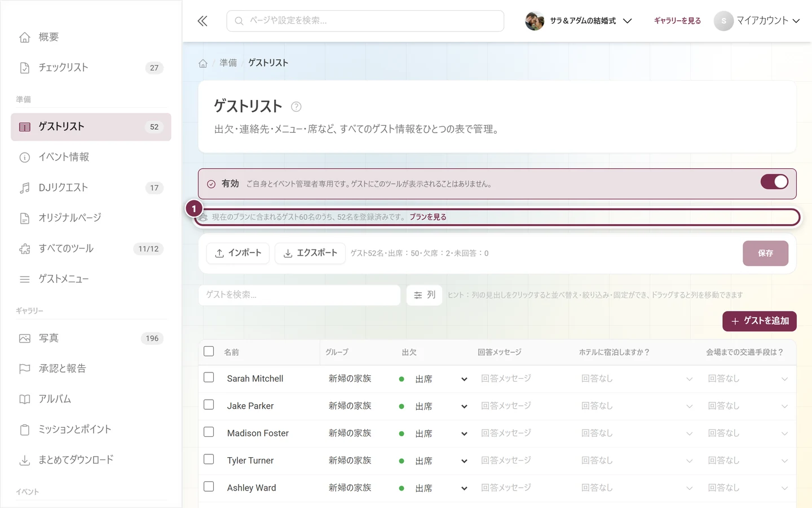Viewport: 812px width, 508px height.
Task: Click the ゲストを検索 input field
Action: click(299, 295)
